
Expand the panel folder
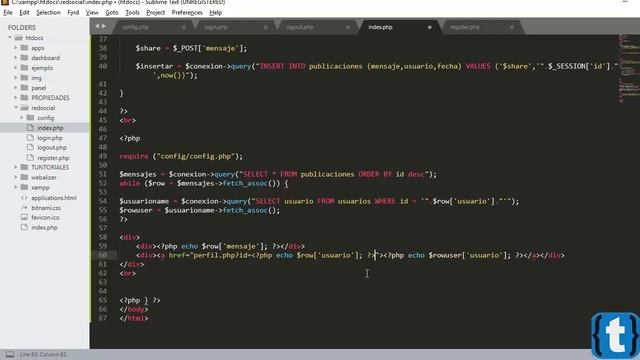click(16, 88)
